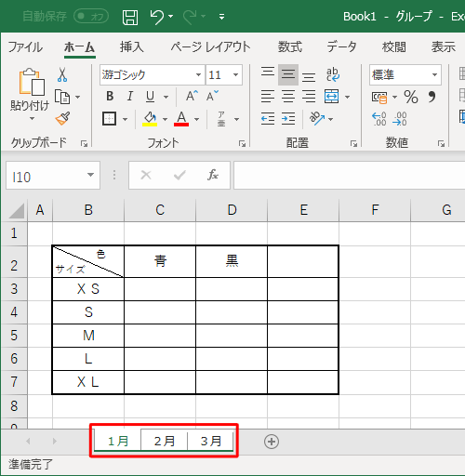This screenshot has height=476, width=465.
Task: Open the Name Box dropdown arrow
Action: tap(90, 175)
